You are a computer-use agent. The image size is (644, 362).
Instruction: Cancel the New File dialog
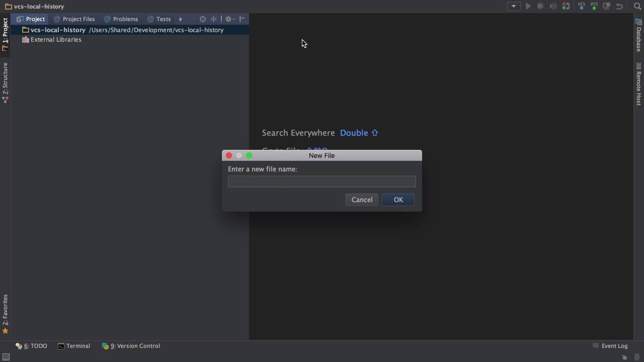[x=362, y=200]
